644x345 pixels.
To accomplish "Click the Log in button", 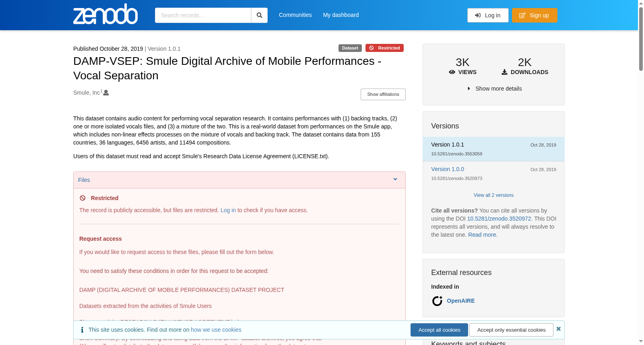I will point(488,15).
